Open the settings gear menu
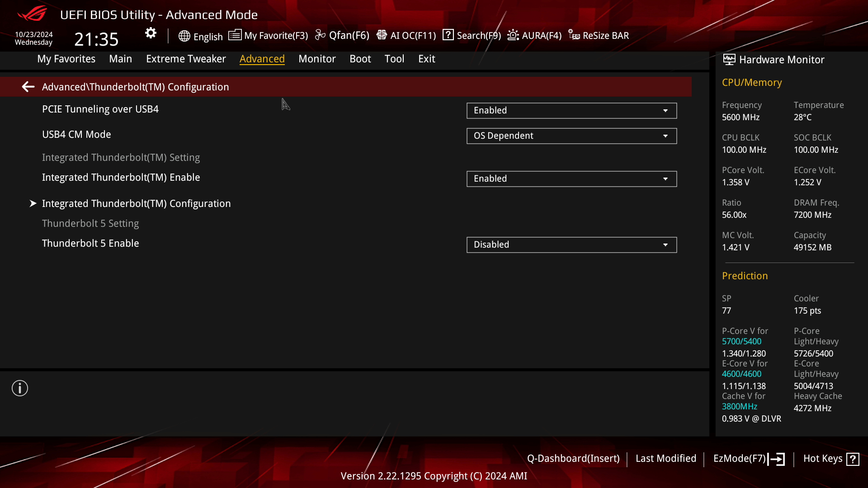Image resolution: width=868 pixels, height=488 pixels. click(x=151, y=33)
